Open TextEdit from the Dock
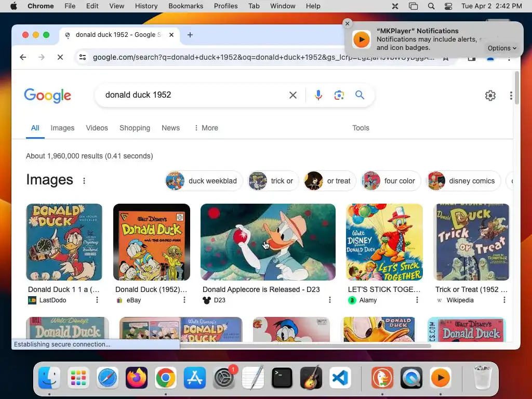The image size is (532, 399). [x=253, y=378]
